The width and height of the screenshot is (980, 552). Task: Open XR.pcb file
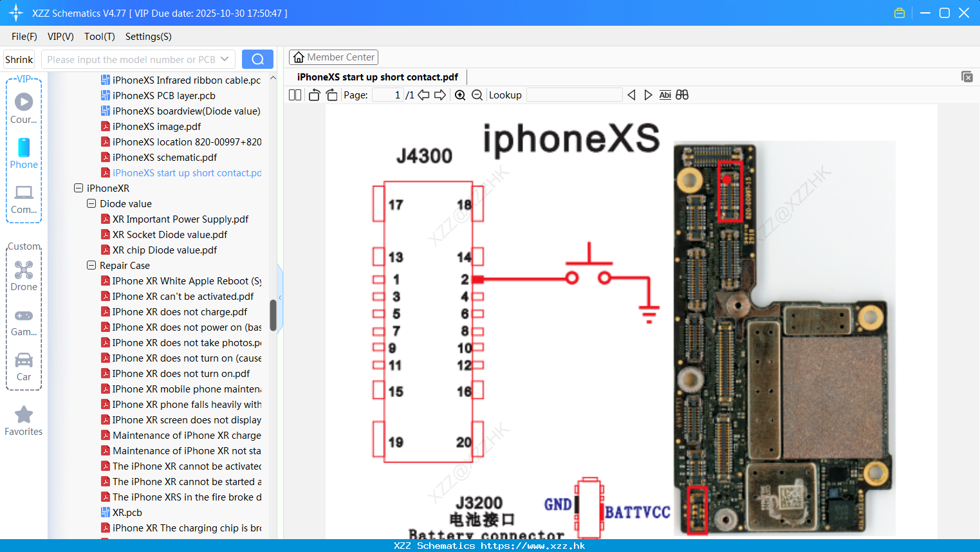122,513
